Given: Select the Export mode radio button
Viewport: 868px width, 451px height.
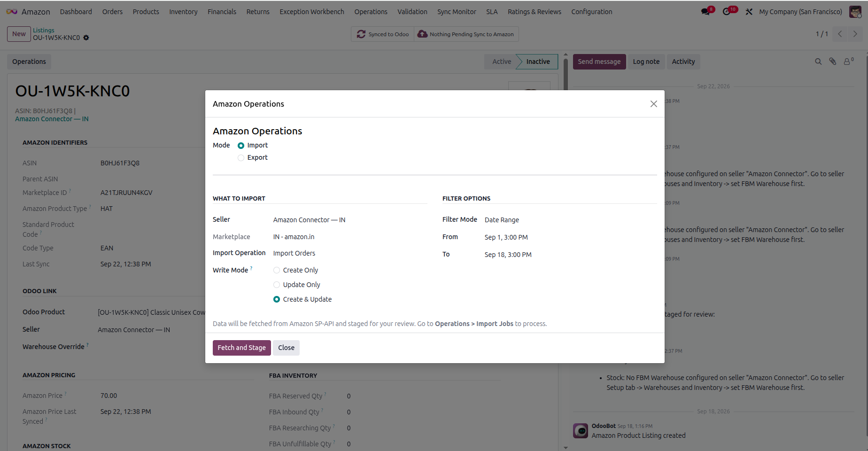Looking at the screenshot, I should [241, 158].
